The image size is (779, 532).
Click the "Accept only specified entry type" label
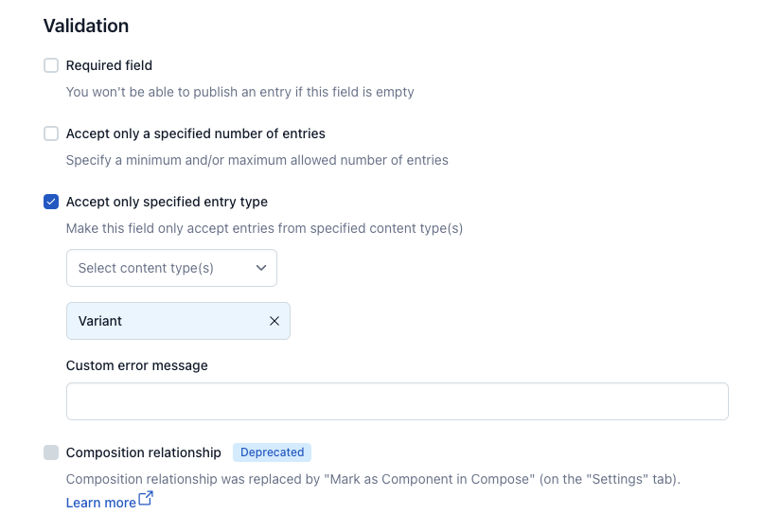click(167, 202)
